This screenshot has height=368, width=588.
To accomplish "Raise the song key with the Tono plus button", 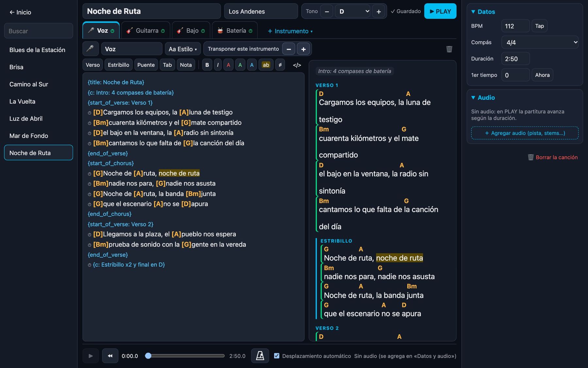I will (379, 11).
